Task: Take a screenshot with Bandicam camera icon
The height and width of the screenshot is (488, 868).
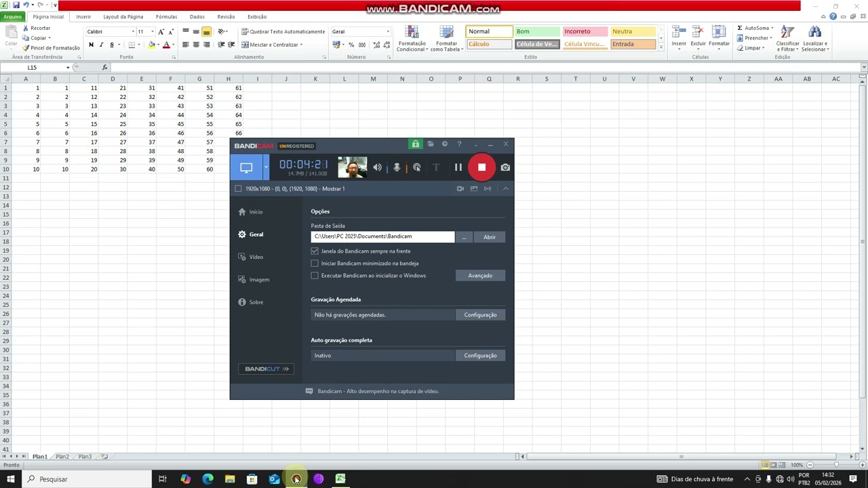Action: 505,167
